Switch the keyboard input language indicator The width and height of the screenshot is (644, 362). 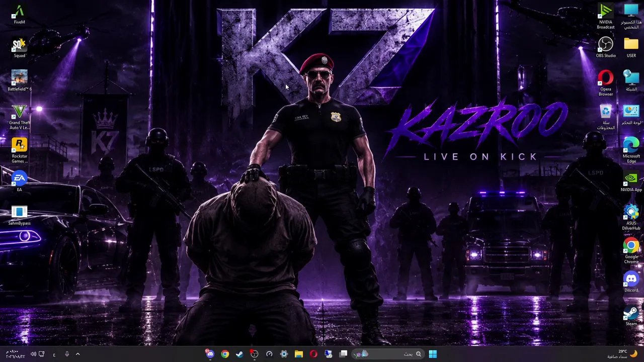(x=54, y=354)
